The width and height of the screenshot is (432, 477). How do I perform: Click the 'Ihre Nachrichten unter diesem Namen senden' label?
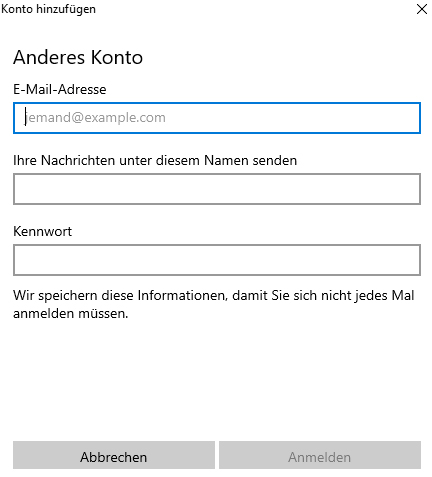[155, 160]
